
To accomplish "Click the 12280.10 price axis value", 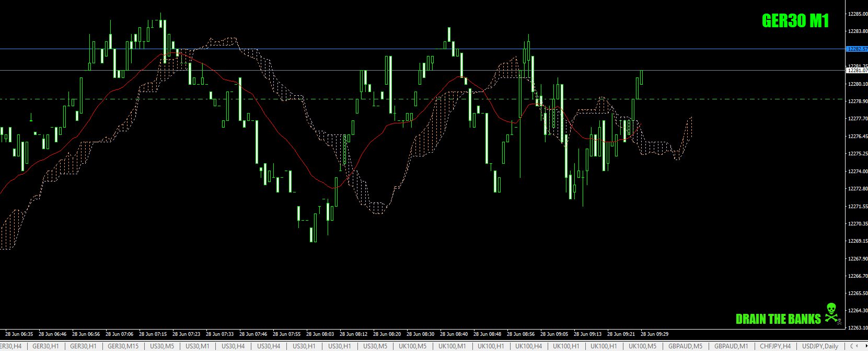I will 858,84.
